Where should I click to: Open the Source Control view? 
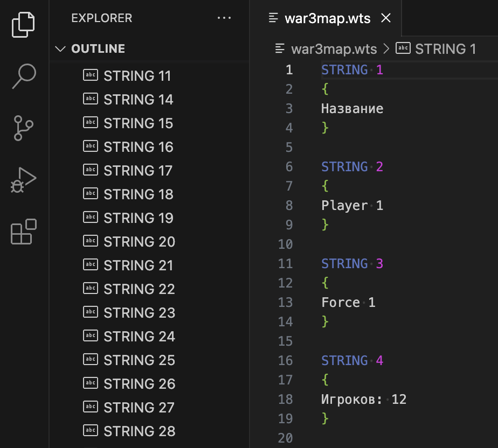click(x=23, y=128)
